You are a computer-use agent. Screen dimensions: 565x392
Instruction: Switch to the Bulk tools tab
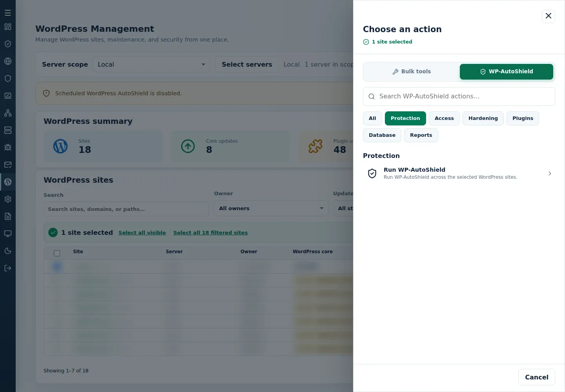coord(412,71)
